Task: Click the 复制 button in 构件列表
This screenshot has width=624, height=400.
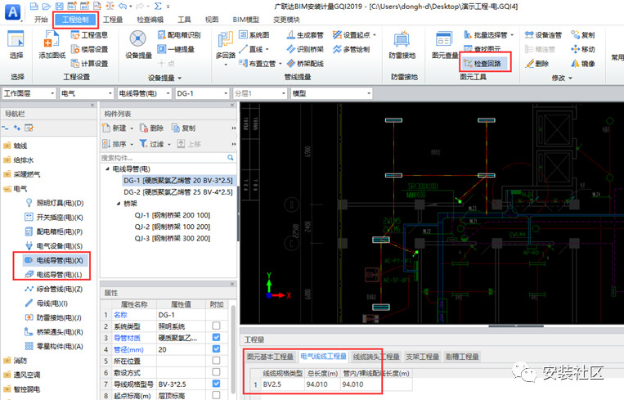Action: 183,128
